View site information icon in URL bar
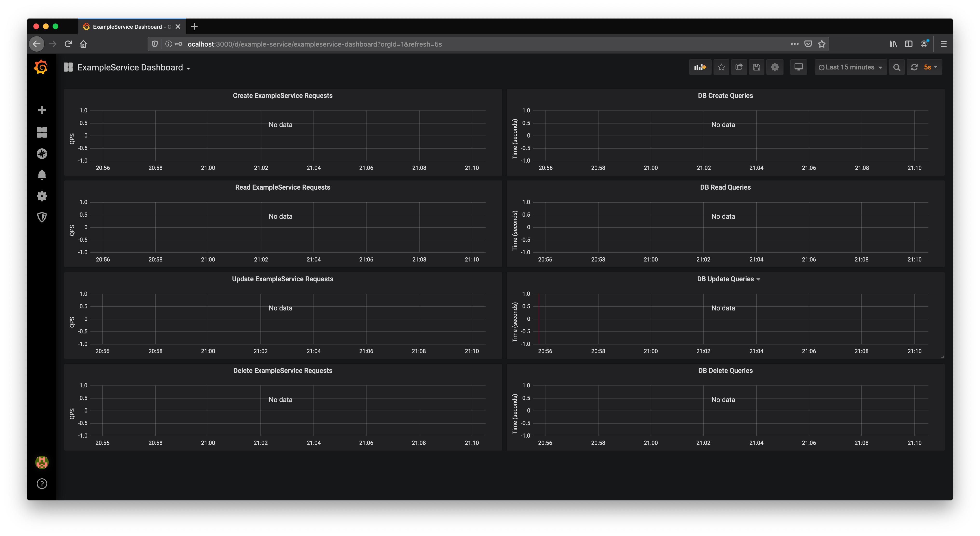The image size is (980, 536). tap(169, 44)
